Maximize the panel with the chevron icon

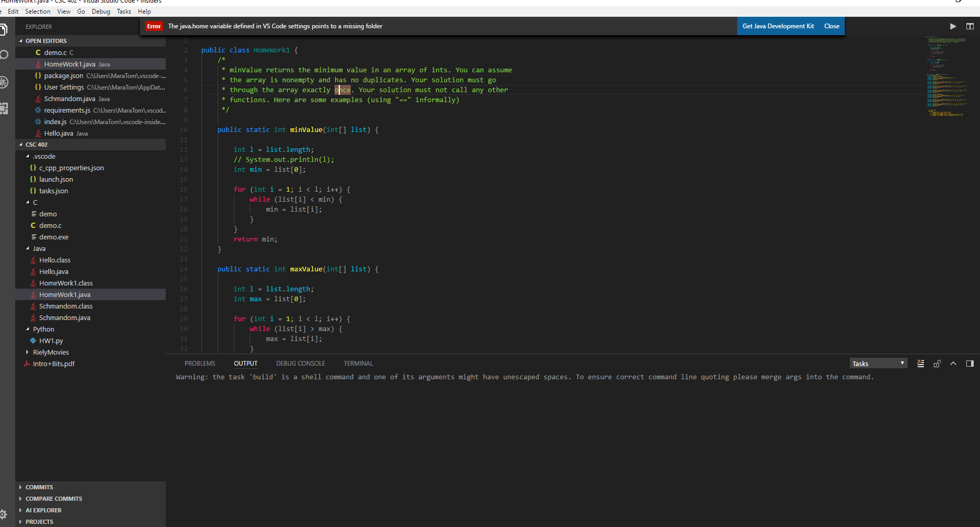tap(953, 363)
